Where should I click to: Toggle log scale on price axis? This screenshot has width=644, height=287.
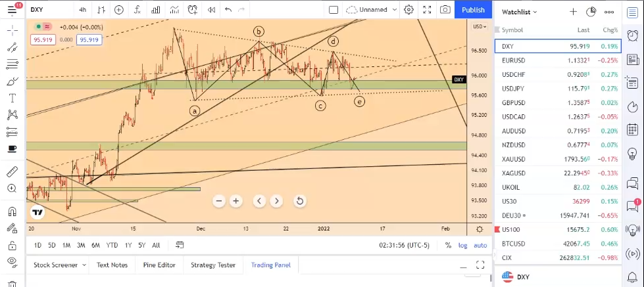pos(463,246)
